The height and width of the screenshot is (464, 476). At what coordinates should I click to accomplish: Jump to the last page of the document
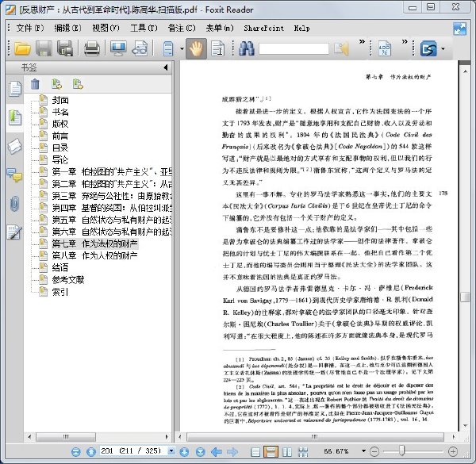(200, 452)
